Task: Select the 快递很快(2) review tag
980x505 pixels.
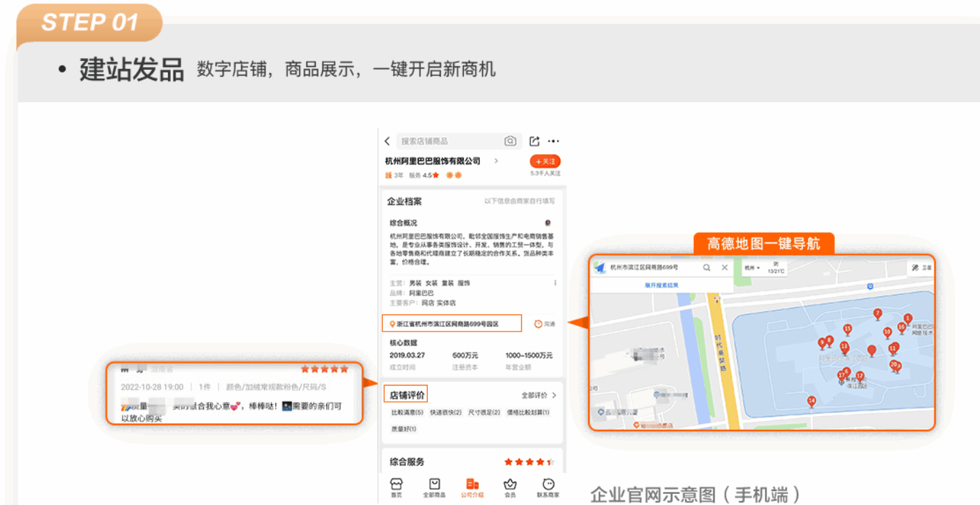Action: [446, 412]
